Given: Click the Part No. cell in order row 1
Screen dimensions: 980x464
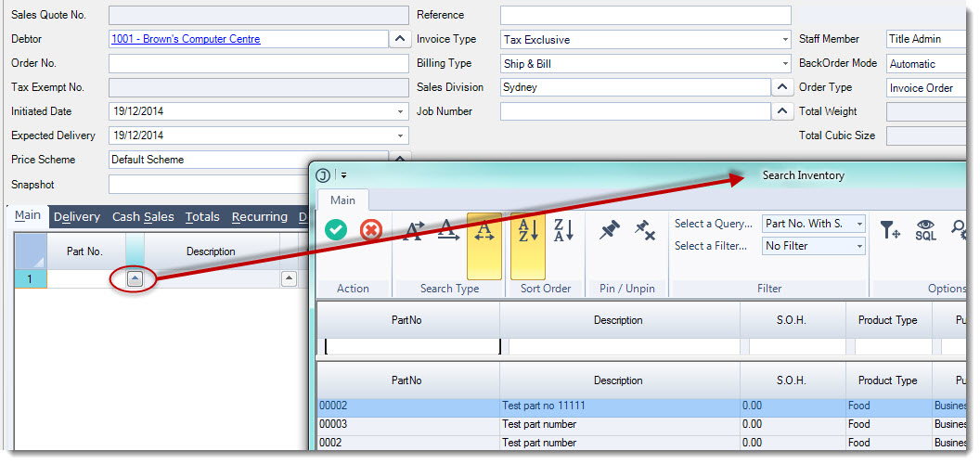Looking at the screenshot, I should [x=86, y=279].
